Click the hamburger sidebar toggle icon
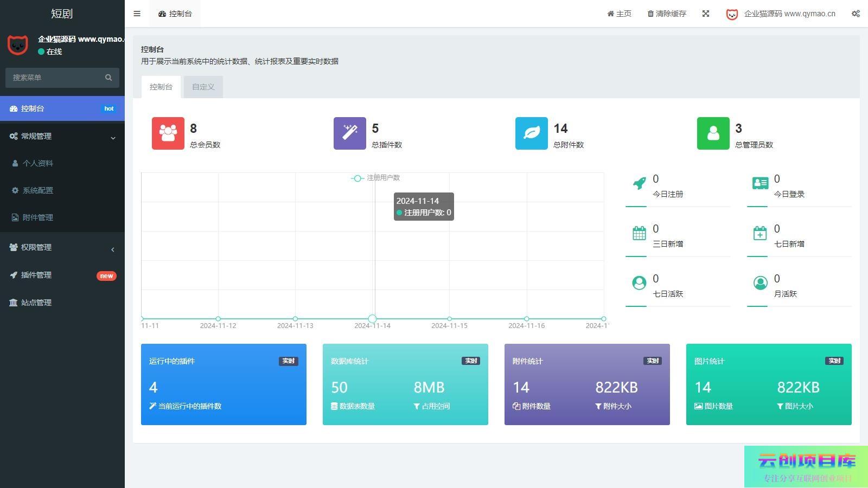This screenshot has height=488, width=868. (137, 14)
